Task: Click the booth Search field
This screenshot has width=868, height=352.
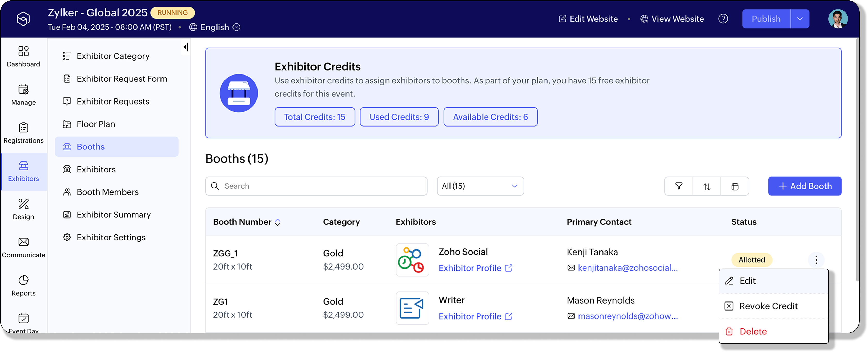Action: 316,186
